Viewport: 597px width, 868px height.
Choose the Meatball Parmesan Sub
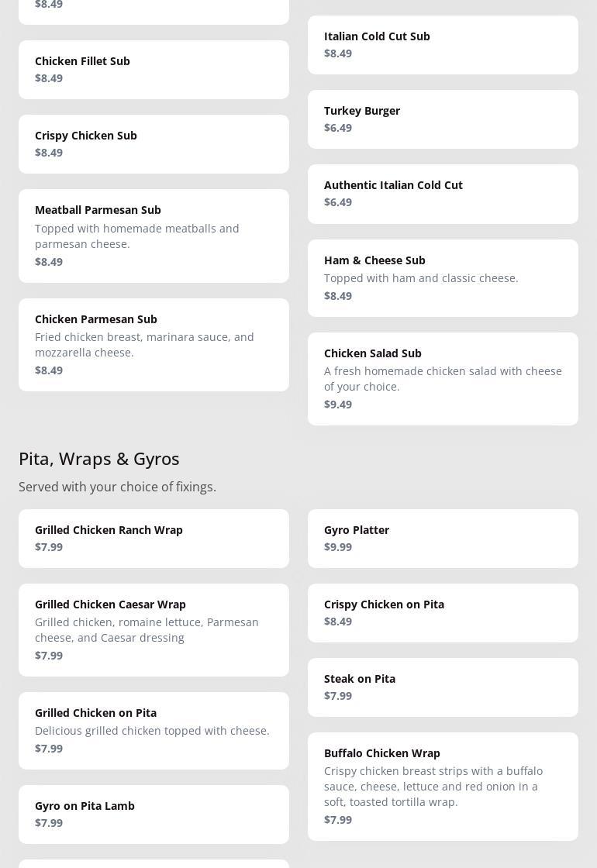154,236
